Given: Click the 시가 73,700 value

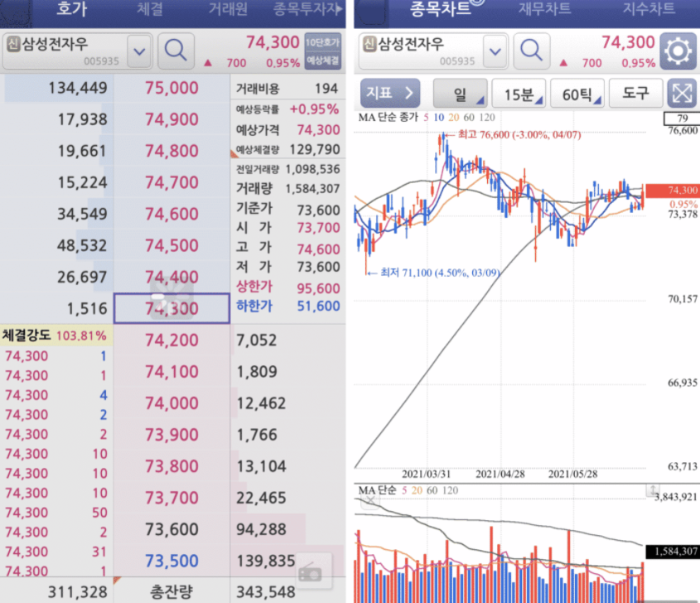Looking at the screenshot, I should [x=318, y=228].
